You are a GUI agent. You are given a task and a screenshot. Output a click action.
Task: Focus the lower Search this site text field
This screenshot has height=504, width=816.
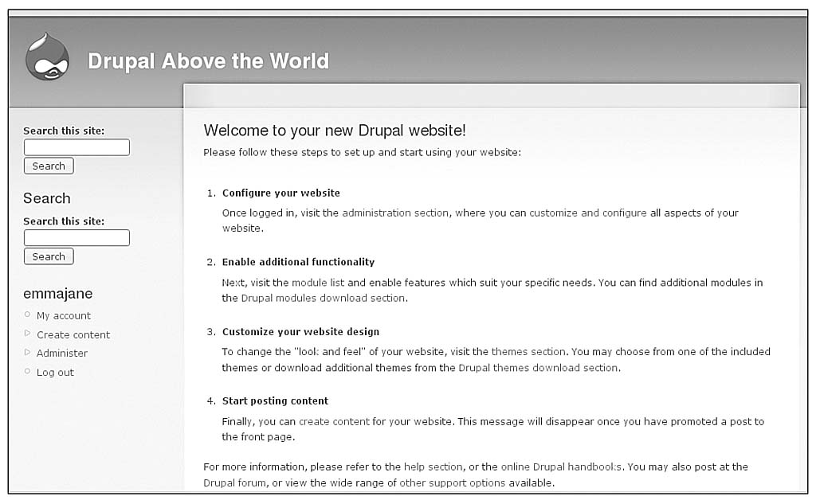(76, 238)
